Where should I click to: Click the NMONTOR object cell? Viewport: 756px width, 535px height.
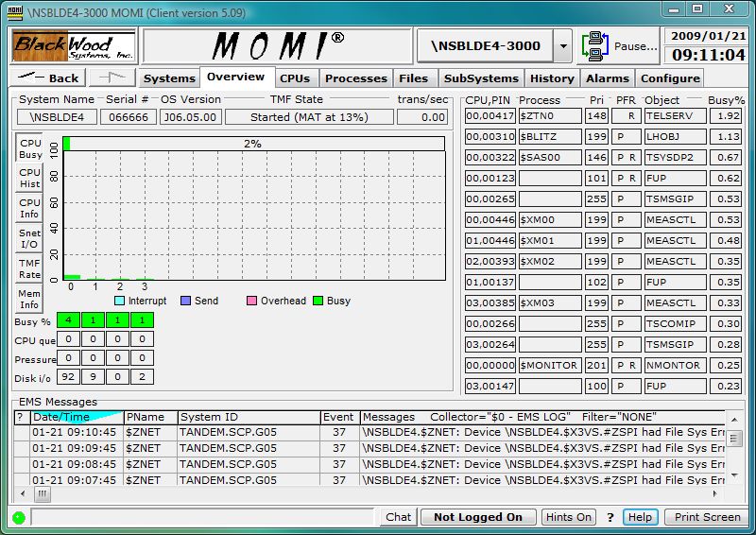676,365
